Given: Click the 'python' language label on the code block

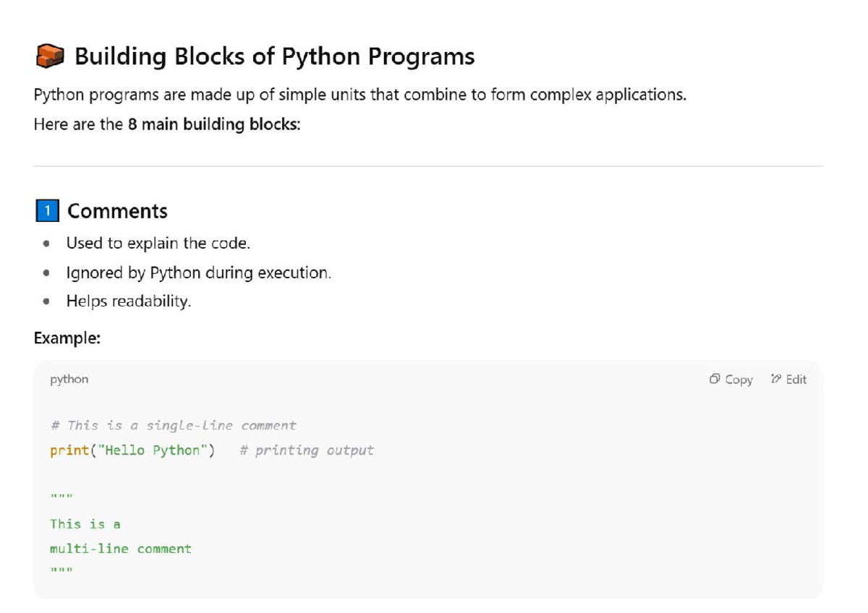Looking at the screenshot, I should pyautogui.click(x=69, y=379).
